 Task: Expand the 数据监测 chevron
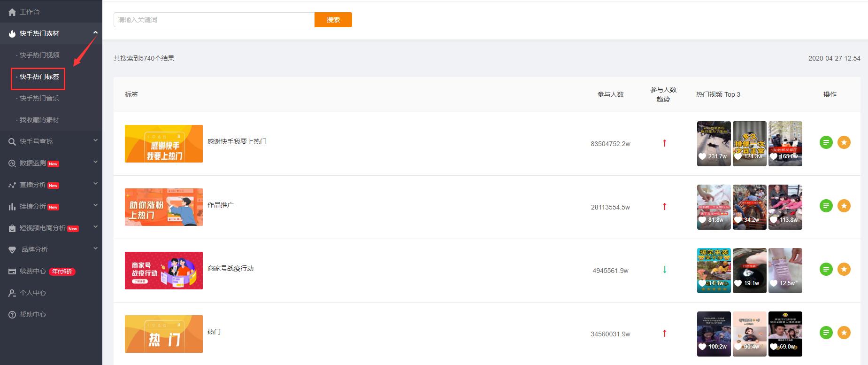click(x=95, y=162)
